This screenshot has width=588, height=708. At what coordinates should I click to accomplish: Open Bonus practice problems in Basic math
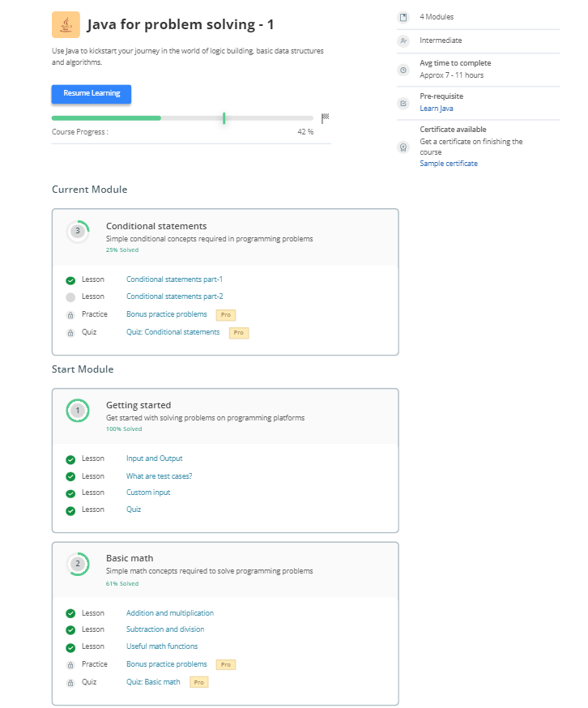(x=167, y=664)
